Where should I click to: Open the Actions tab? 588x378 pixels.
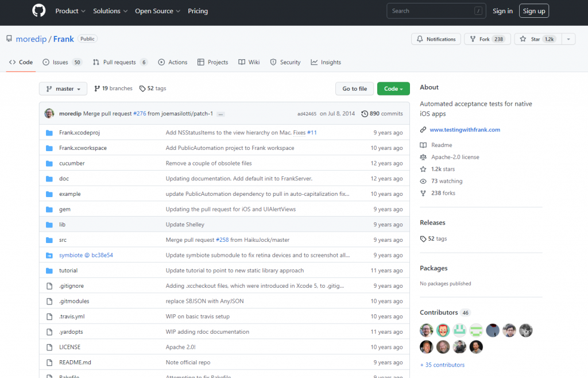(x=172, y=62)
